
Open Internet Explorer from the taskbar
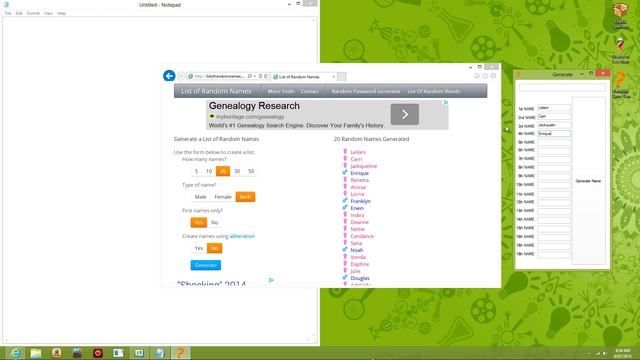click(15, 353)
